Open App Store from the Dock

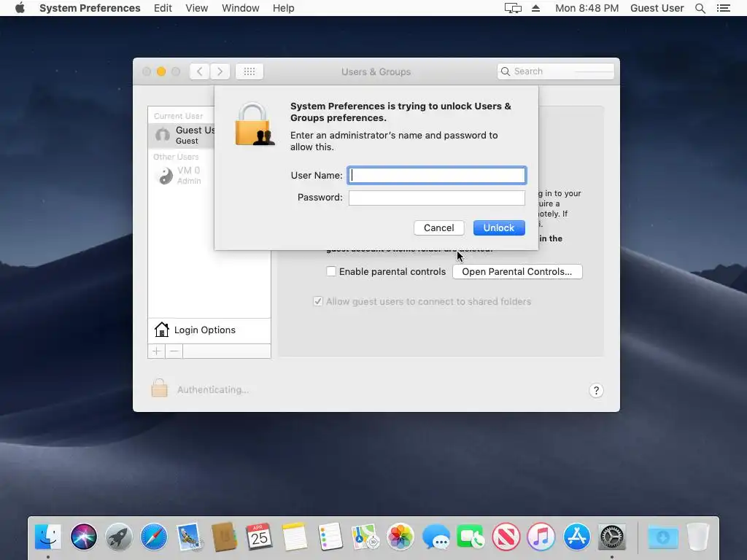tap(576, 537)
